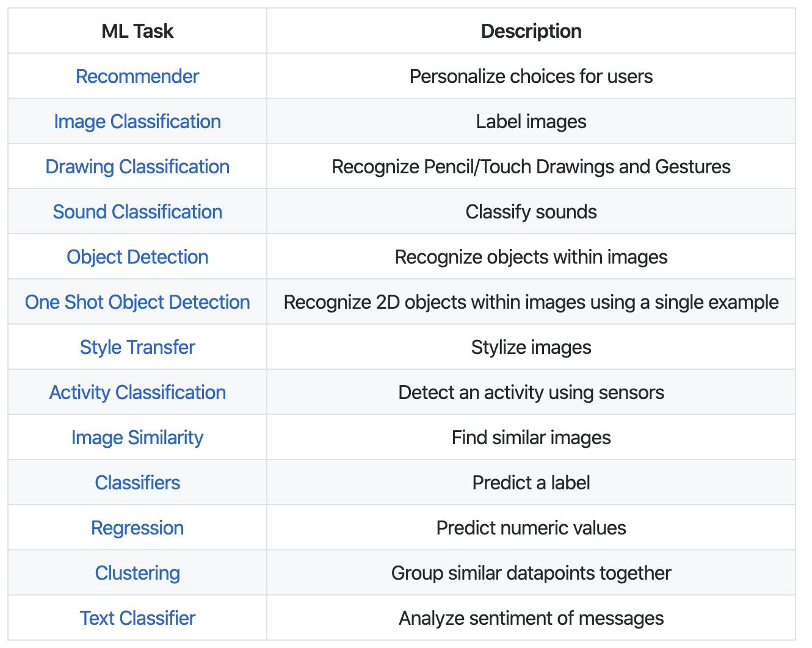Click 'Detect an activity using sensors' text
The width and height of the screenshot is (812, 648).
(x=531, y=392)
